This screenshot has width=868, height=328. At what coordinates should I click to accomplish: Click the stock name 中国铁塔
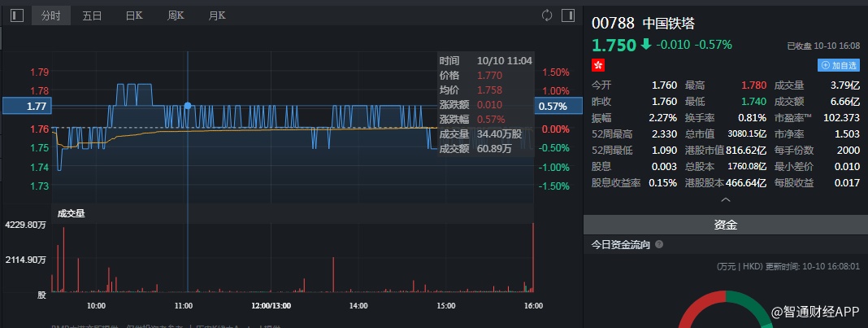coord(668,24)
